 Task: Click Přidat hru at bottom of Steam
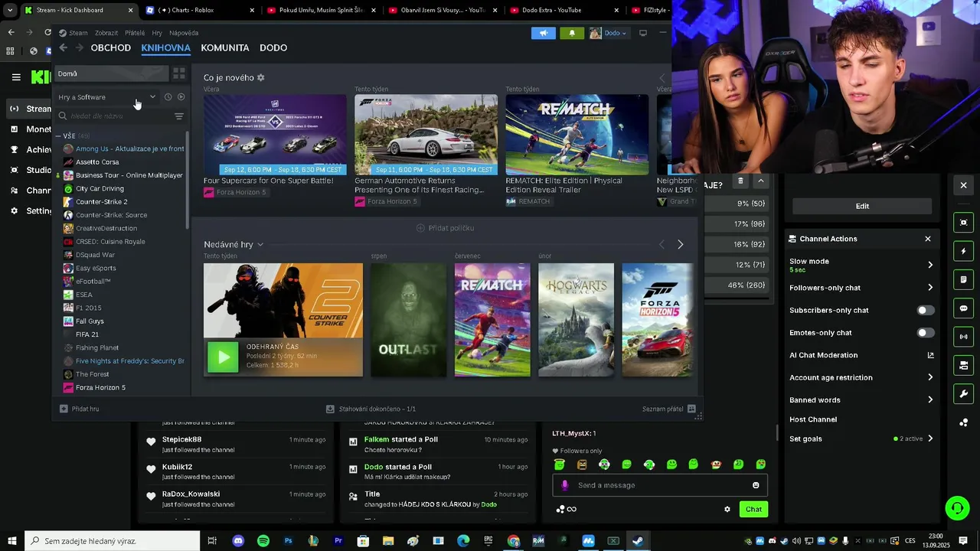(x=80, y=409)
